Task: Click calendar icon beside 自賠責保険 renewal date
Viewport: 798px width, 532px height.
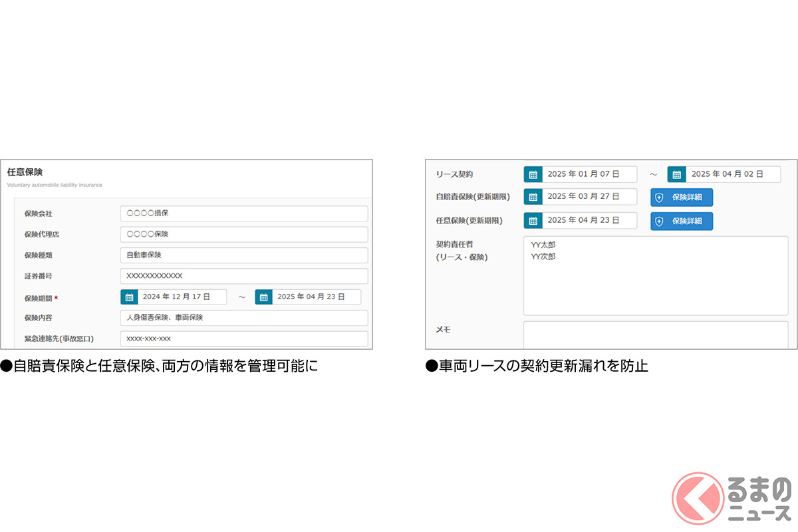Action: [533, 197]
